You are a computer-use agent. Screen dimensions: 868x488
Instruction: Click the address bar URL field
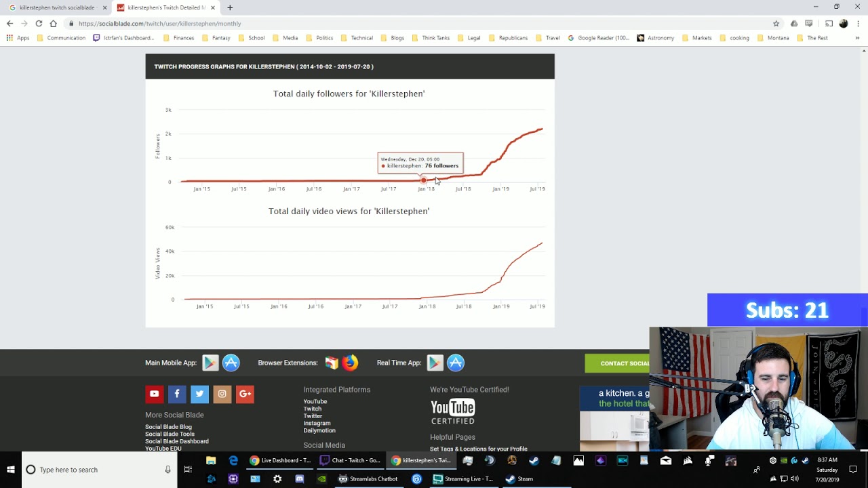point(420,23)
